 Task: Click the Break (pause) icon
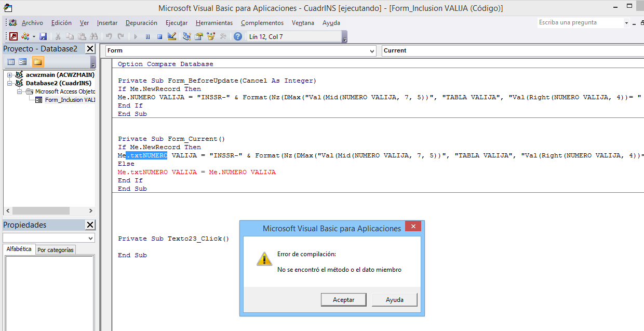tap(147, 36)
